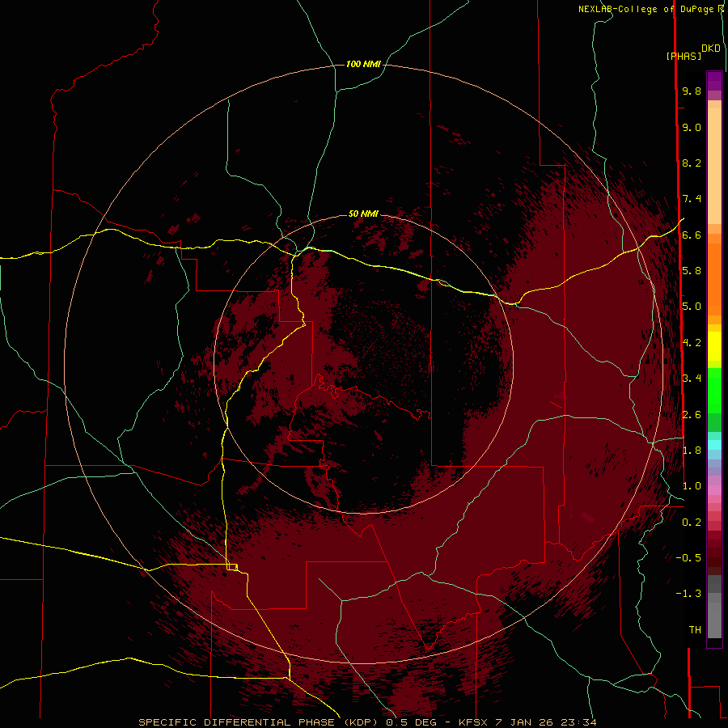Image resolution: width=728 pixels, height=728 pixels.
Task: Click the 23:34 timestamp in the caption
Action: (578, 722)
